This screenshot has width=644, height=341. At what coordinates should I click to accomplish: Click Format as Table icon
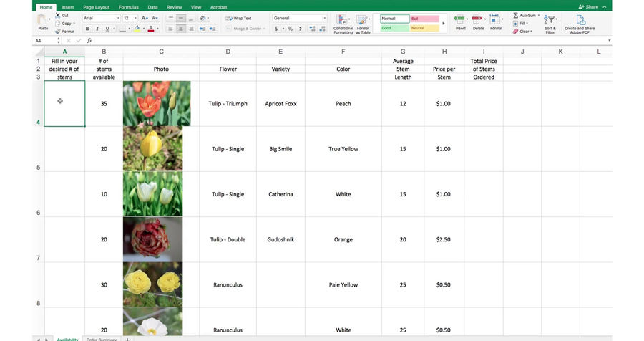(362, 19)
